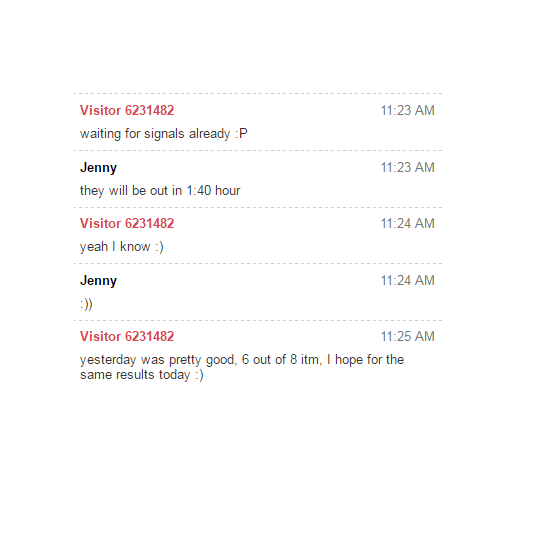Click Jenny's name above '1:40 hour' message
The image size is (537, 544).
[98, 168]
